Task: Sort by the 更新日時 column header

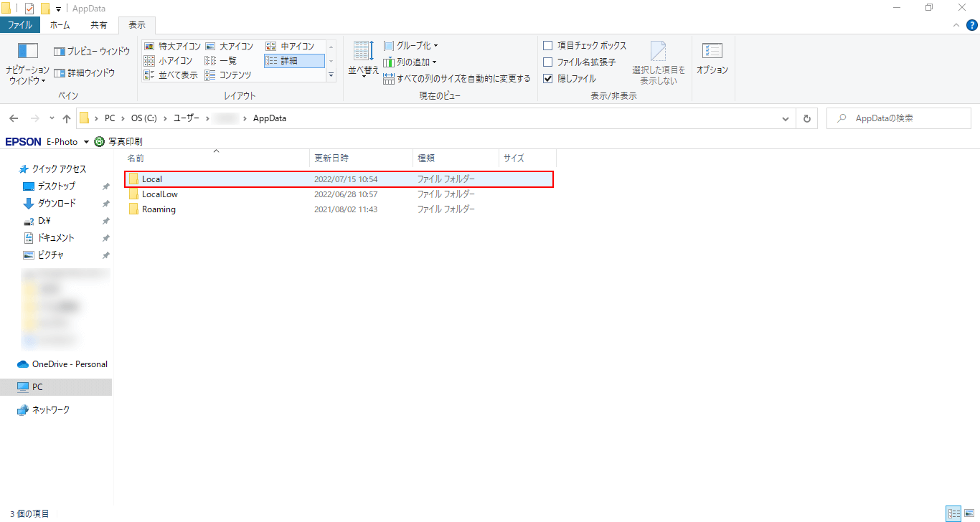Action: point(361,158)
